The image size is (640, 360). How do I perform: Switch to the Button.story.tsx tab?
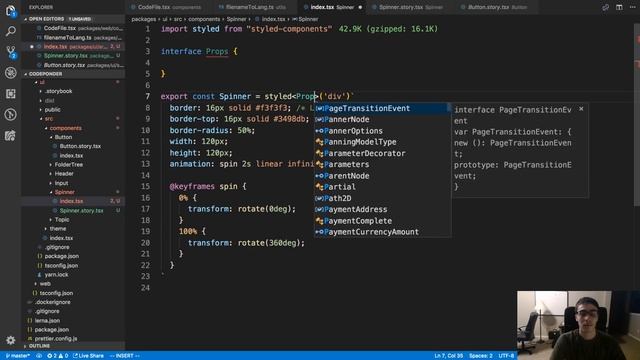[495, 7]
